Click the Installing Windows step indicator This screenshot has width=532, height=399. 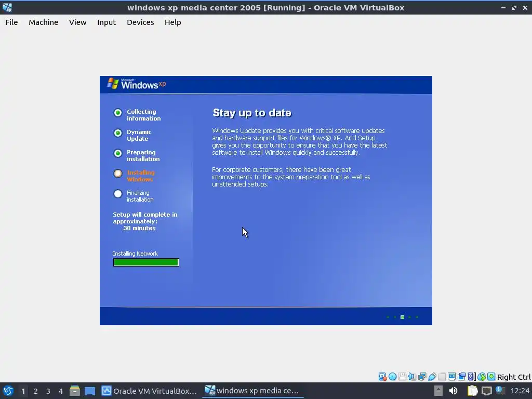(x=118, y=174)
